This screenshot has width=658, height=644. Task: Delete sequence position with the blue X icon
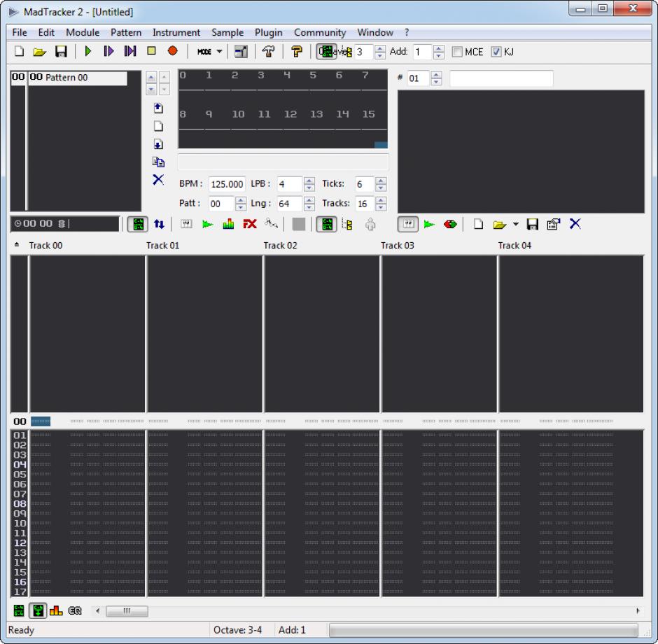point(158,180)
